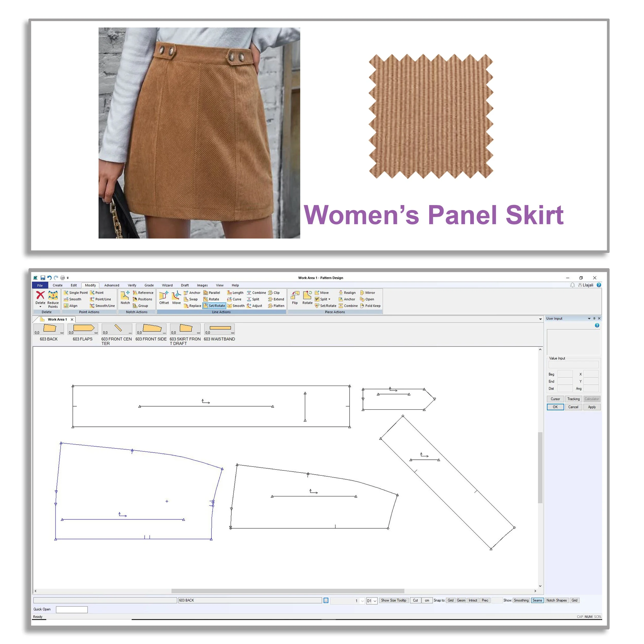
Task: Toggle Show Notch Shapes
Action: (557, 600)
